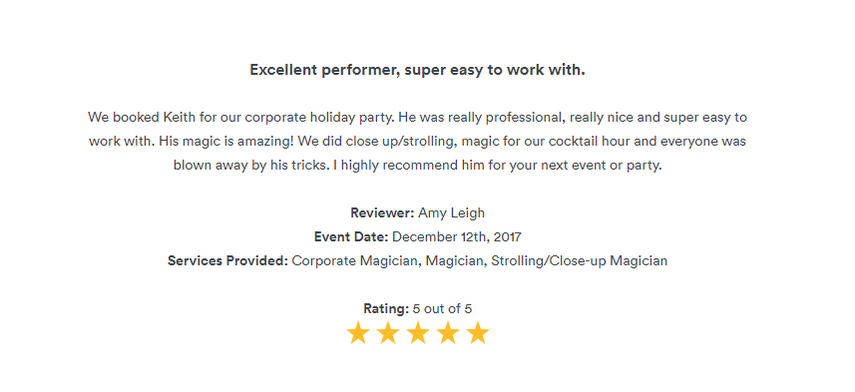
Task: Click the second gold rating star
Action: 388,333
